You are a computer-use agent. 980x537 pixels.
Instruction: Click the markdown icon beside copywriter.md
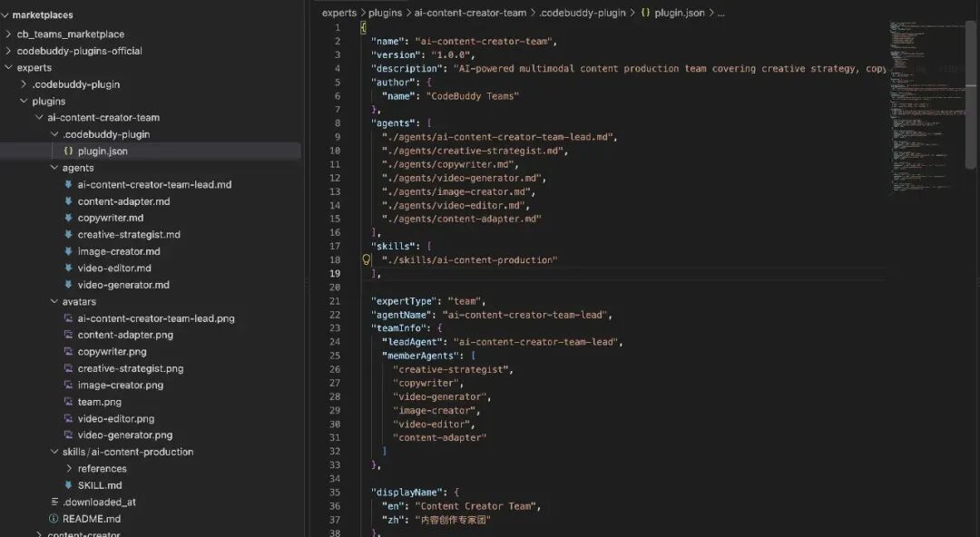coord(68,218)
